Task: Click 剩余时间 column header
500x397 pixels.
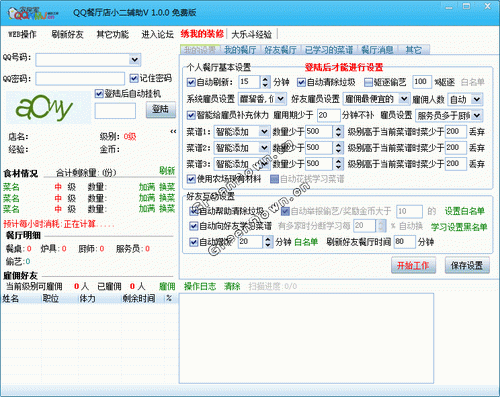Action: [143, 299]
